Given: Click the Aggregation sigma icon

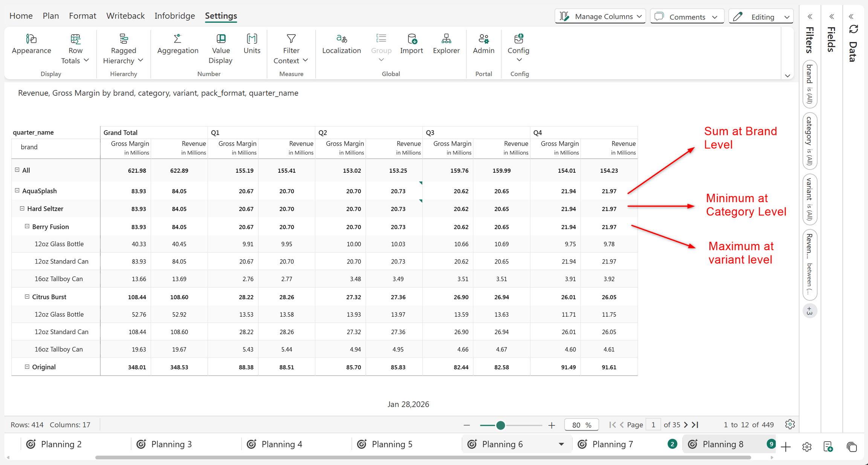Looking at the screenshot, I should (177, 39).
